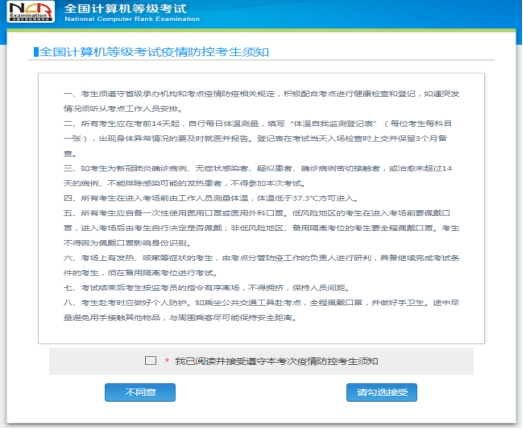Check the 我已阅读并接受 agreement checkbox
The image size is (523, 429).
click(150, 361)
